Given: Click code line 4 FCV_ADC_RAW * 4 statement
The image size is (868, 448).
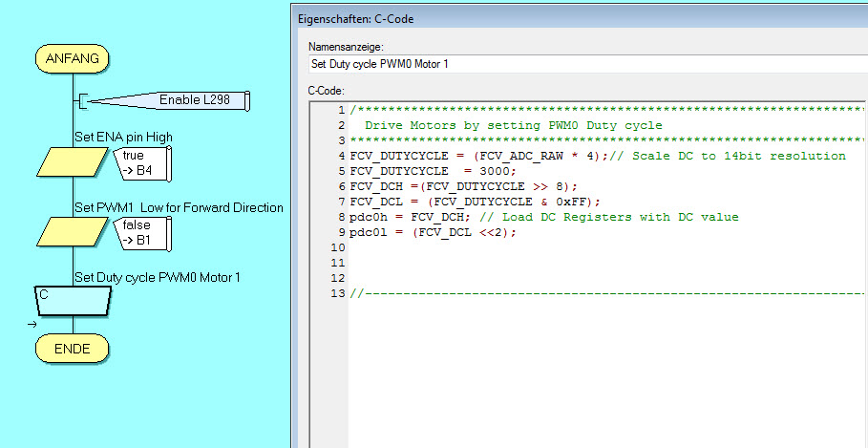Looking at the screenshot, I should 478,156.
